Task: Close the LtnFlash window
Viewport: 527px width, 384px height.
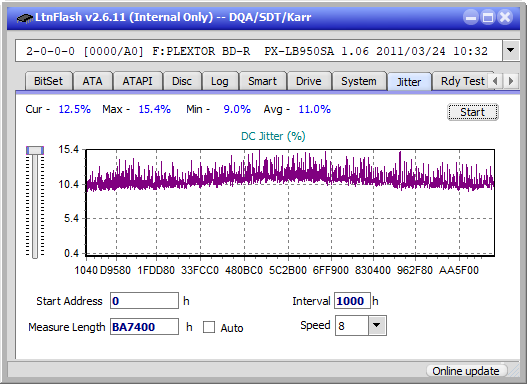Action: [x=505, y=17]
